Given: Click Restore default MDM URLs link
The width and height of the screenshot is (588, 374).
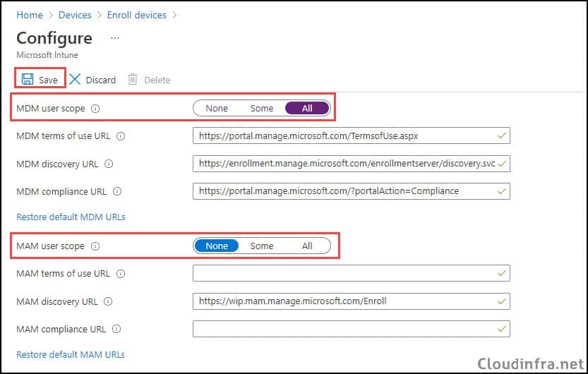Looking at the screenshot, I should (x=71, y=217).
